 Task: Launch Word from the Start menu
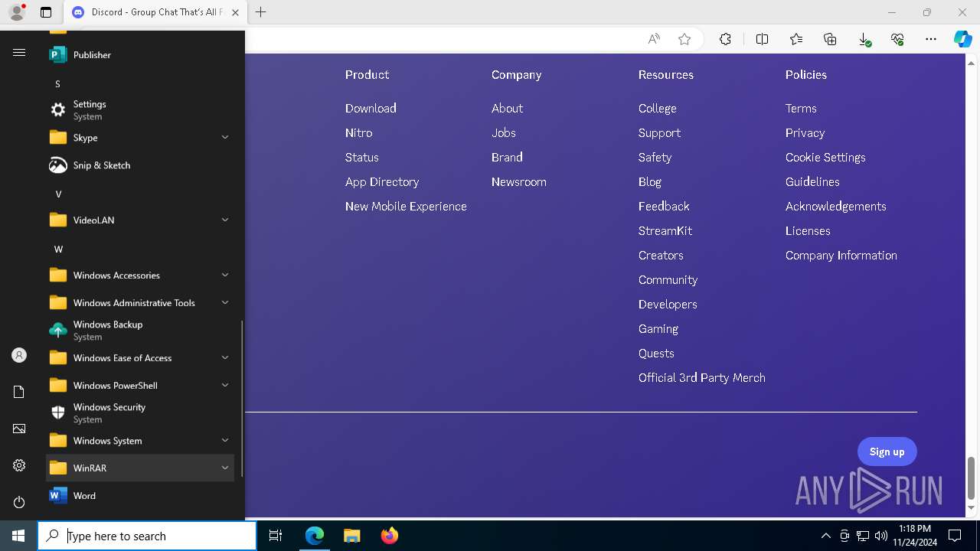coord(140,496)
